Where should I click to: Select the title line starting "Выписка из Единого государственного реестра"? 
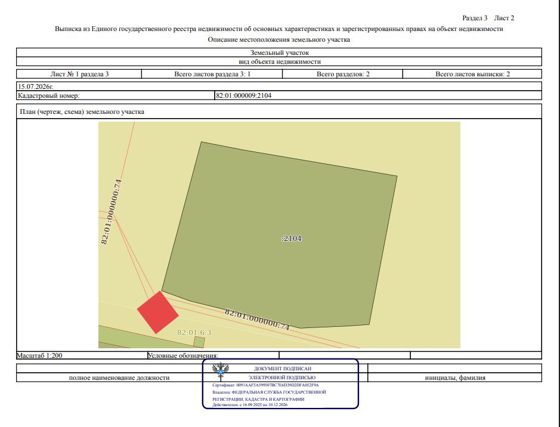[x=279, y=29]
